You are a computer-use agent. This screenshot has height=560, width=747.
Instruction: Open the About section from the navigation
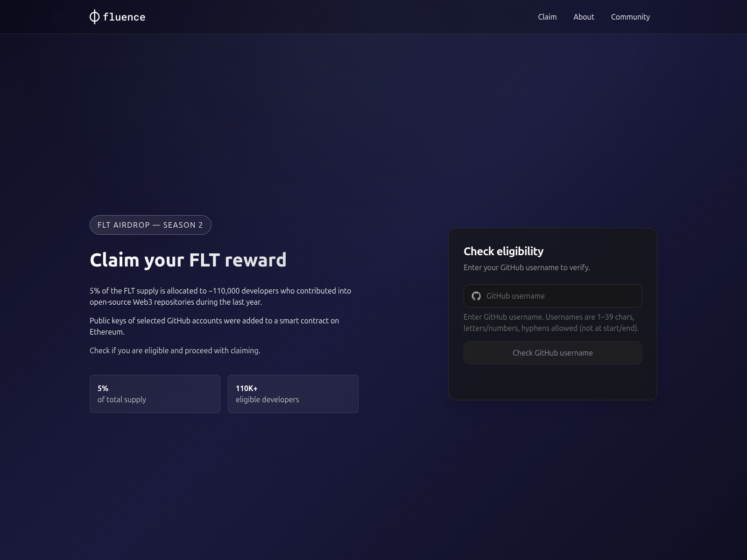[x=584, y=17]
